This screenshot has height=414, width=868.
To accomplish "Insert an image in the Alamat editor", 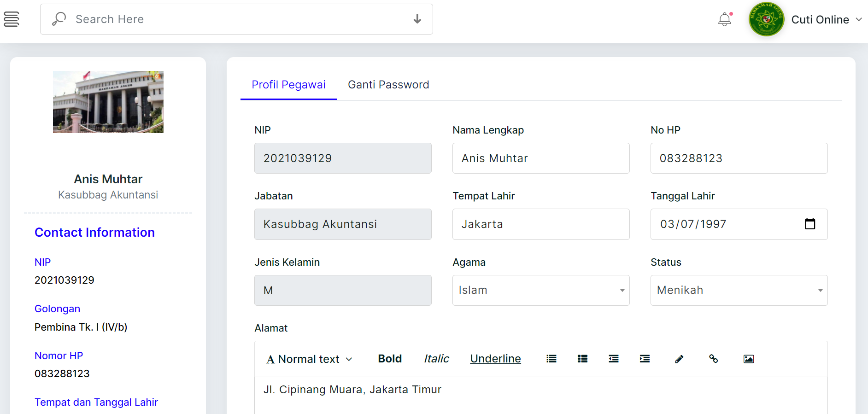I will tap(748, 359).
